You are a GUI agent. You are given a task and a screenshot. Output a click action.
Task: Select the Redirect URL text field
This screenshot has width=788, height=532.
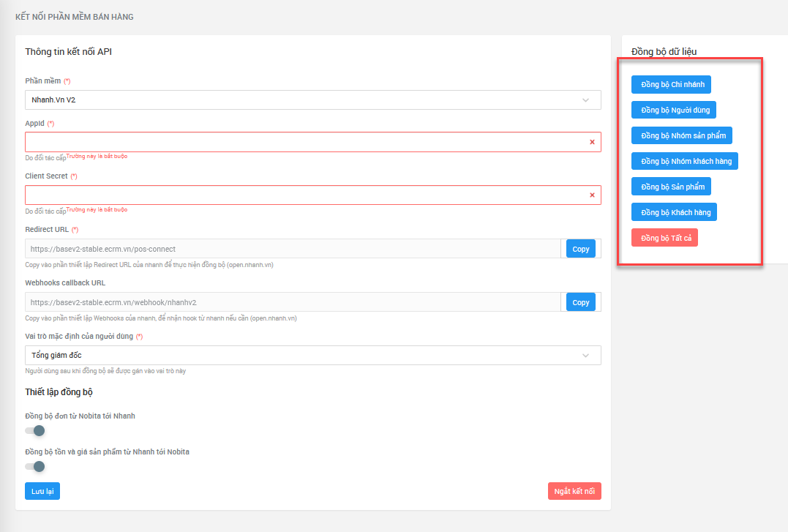293,249
